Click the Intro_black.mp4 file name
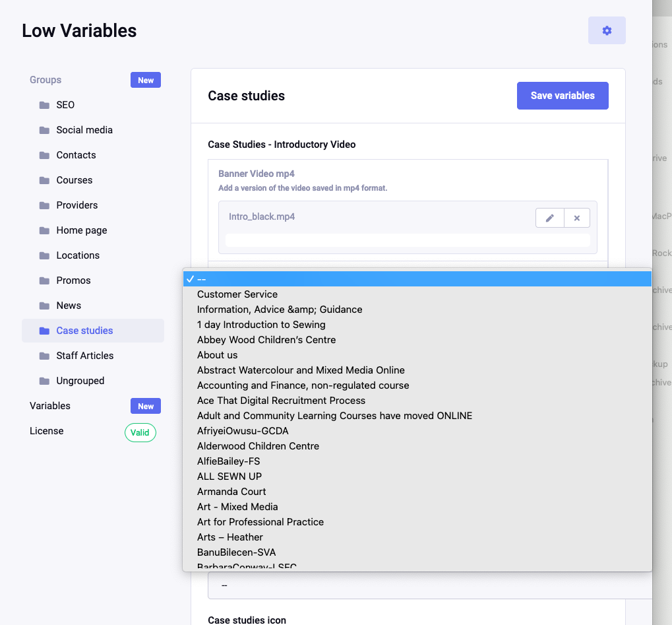Viewport: 672px width, 625px height. pyautogui.click(x=262, y=216)
